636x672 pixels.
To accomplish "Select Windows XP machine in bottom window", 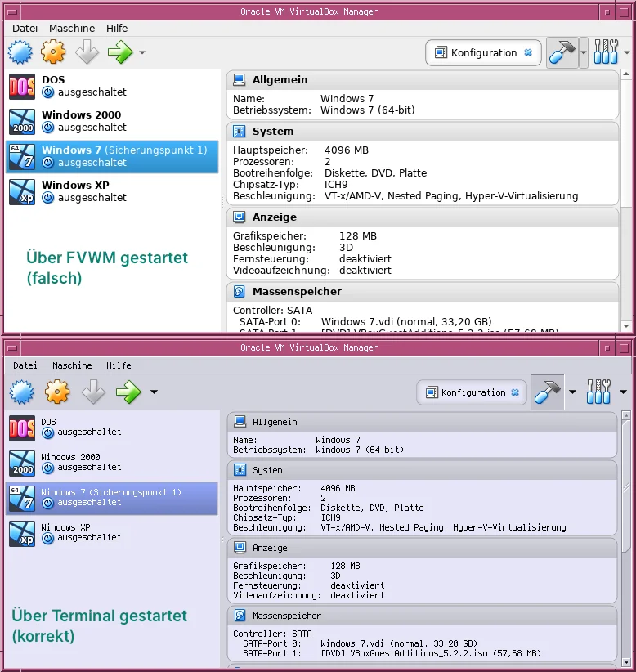I will (x=112, y=534).
